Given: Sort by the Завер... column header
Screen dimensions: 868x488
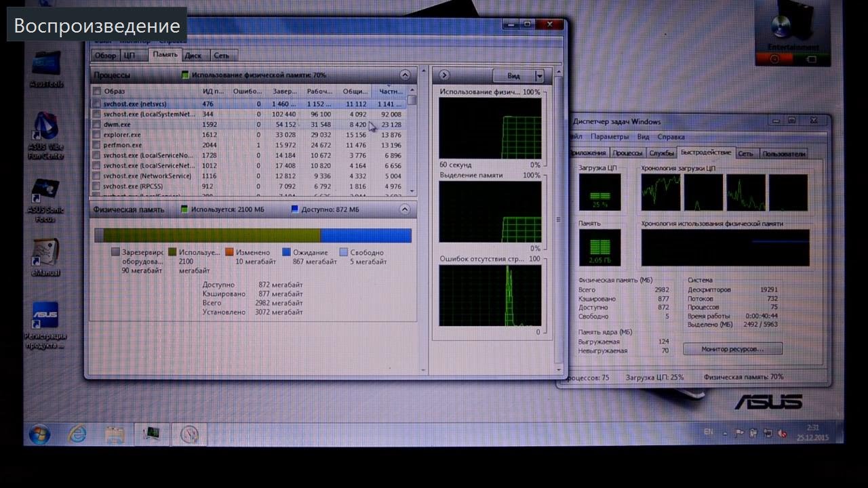Looking at the screenshot, I should pos(284,91).
